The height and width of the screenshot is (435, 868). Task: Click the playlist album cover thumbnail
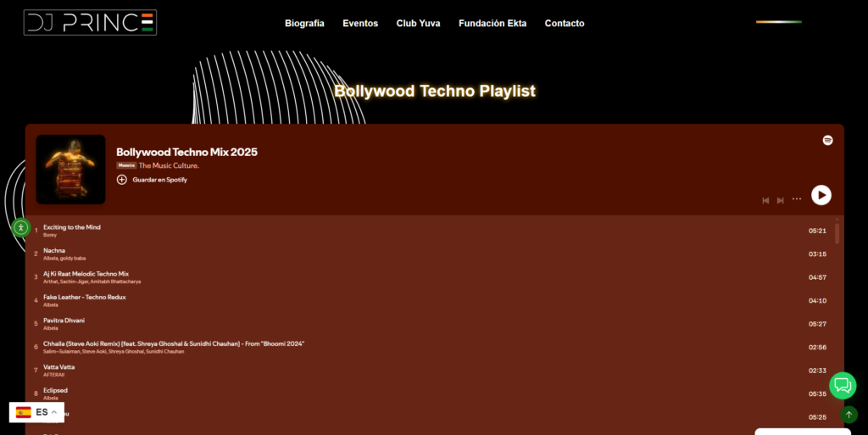pos(71,170)
